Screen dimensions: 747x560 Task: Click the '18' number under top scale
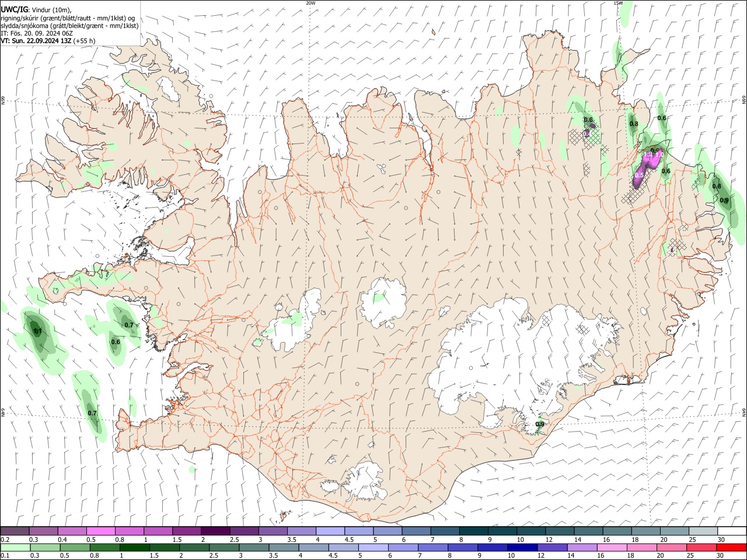click(635, 540)
